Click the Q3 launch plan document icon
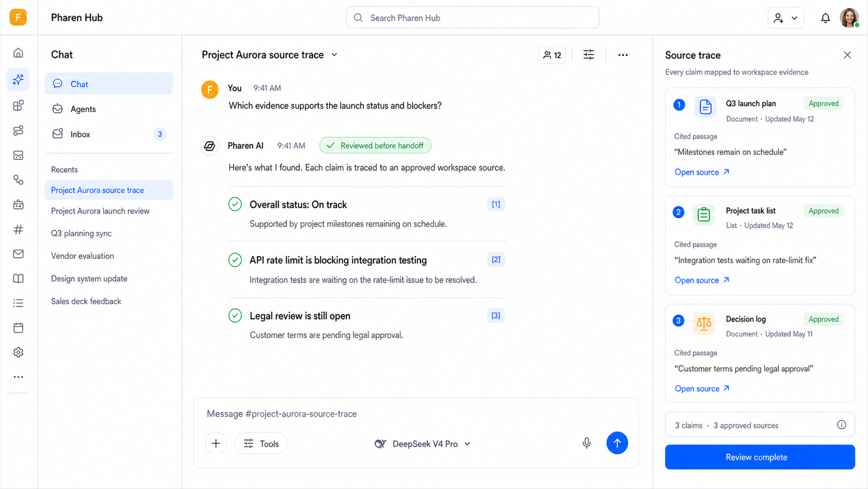 tap(705, 107)
